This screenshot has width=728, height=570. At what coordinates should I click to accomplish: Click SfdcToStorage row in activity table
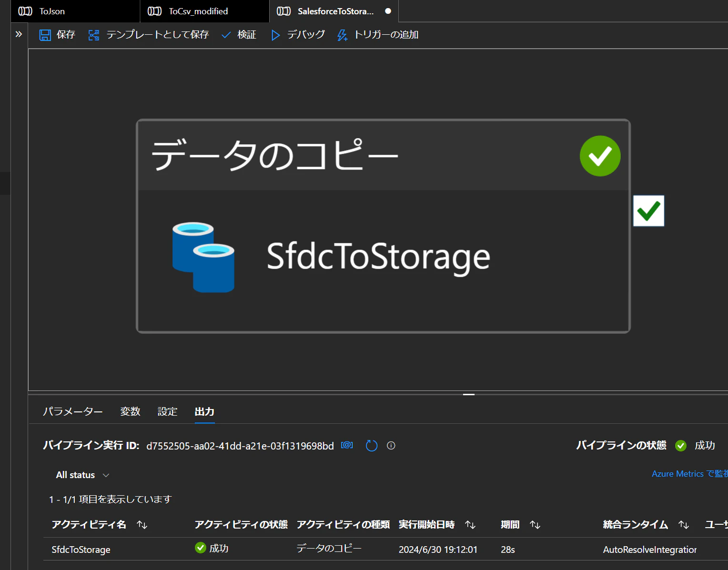click(x=81, y=550)
